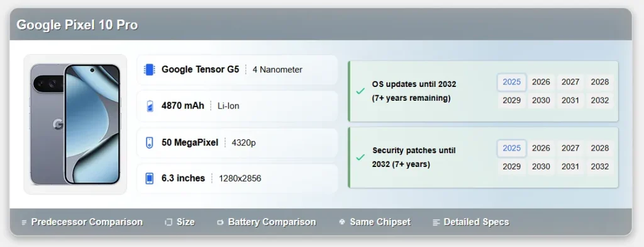
Task: Click the OS updates green checkmark
Action: 360,91
